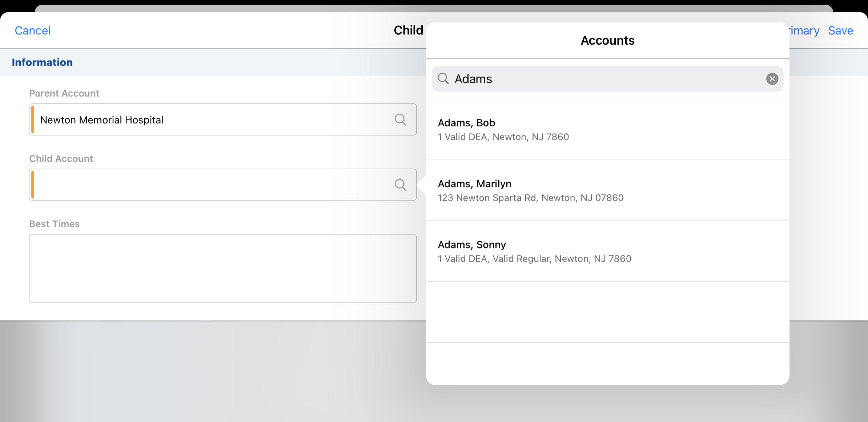Focus the Best Times text area

222,268
